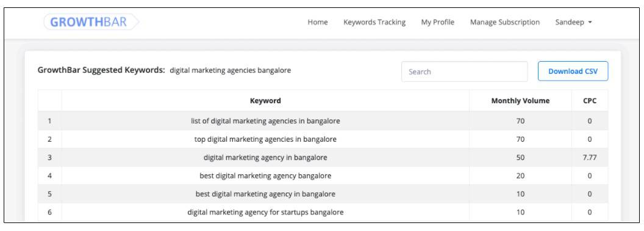644x231 pixels.
Task: Select keyword 'best digital marketing agency in bangalore'
Action: pos(265,194)
